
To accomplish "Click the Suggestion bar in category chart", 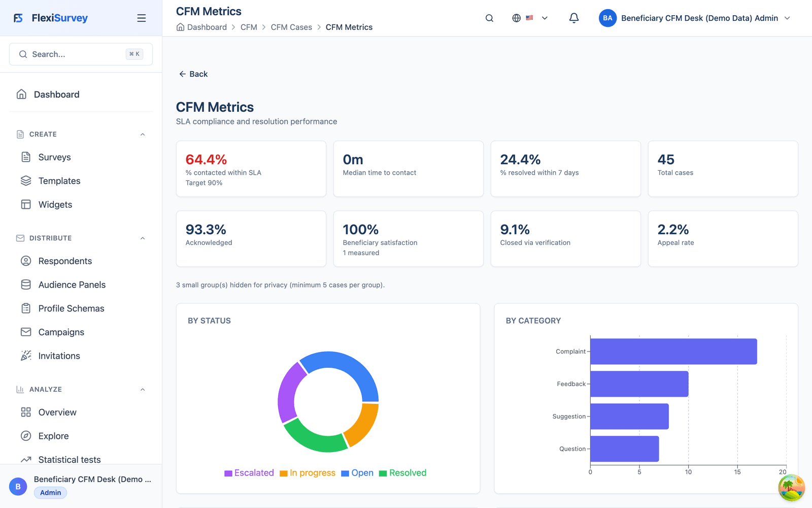I will (629, 417).
